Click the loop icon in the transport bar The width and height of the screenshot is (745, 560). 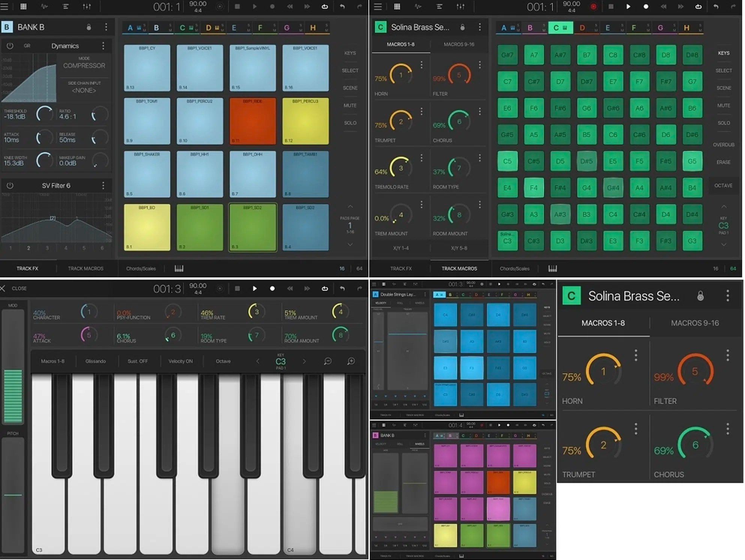(x=325, y=6)
